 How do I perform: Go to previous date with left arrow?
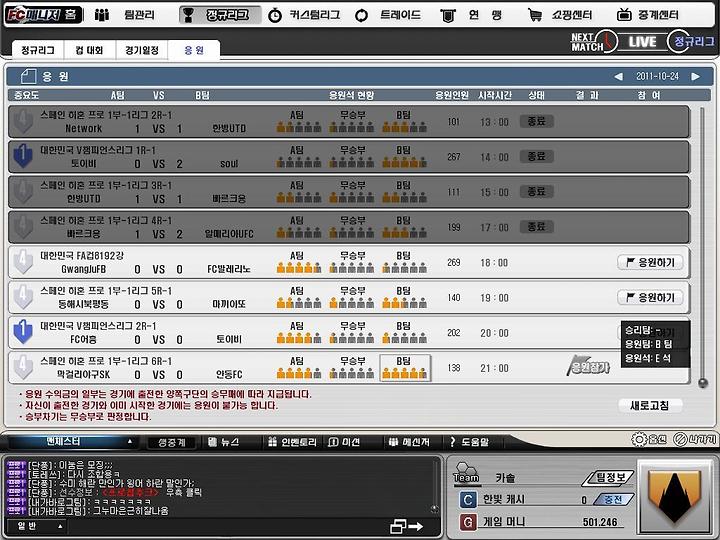coord(619,77)
